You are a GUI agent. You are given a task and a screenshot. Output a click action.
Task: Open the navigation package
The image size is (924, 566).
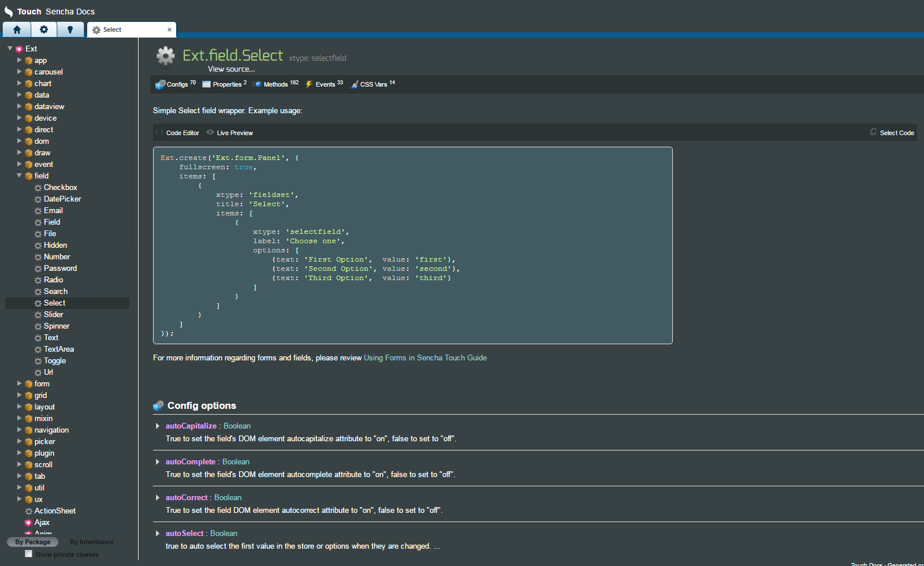(x=51, y=430)
